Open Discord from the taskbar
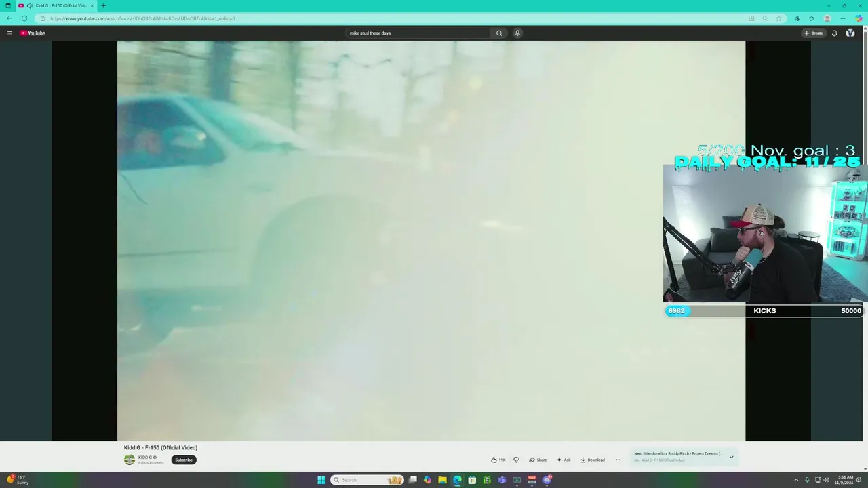This screenshot has width=868, height=488. coord(547,480)
